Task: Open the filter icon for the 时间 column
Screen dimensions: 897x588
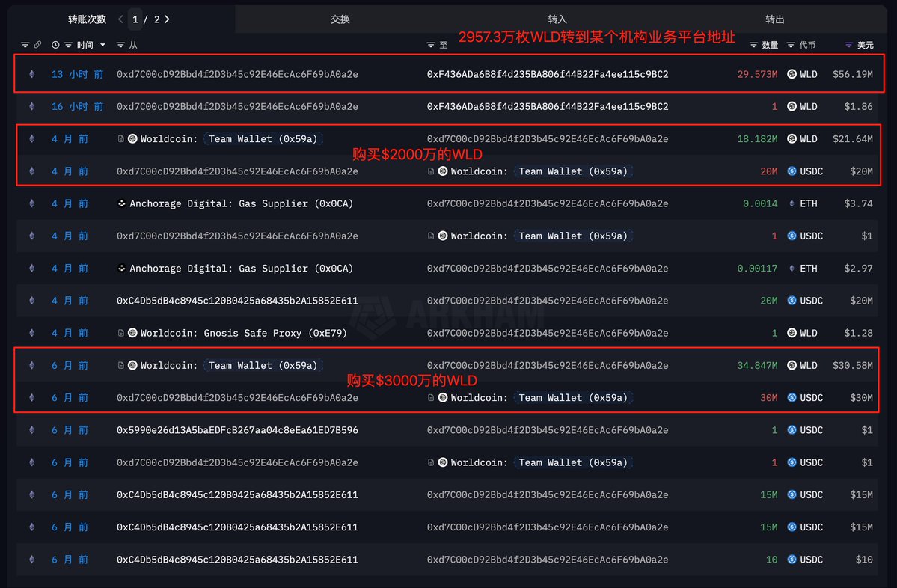Action: (68, 45)
